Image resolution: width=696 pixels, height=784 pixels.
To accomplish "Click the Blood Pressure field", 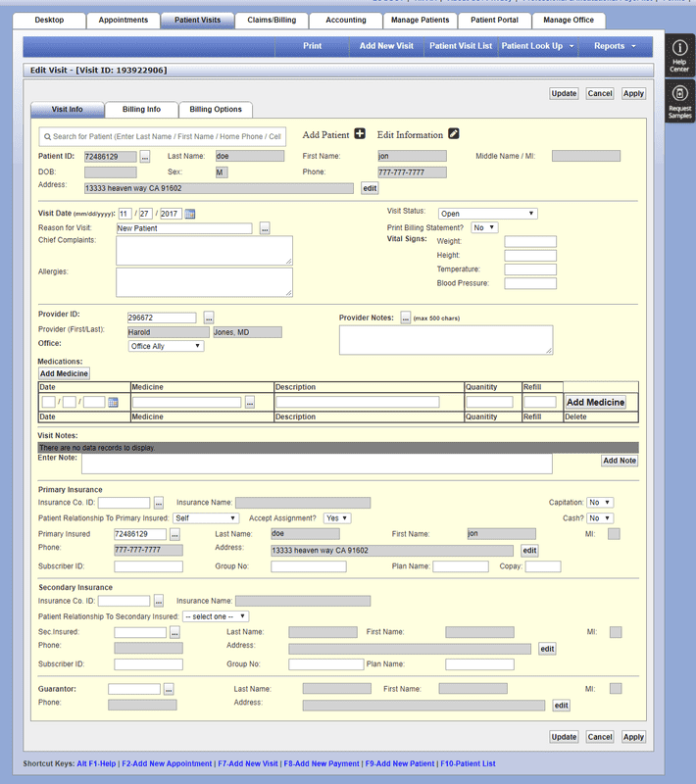I will 530,283.
